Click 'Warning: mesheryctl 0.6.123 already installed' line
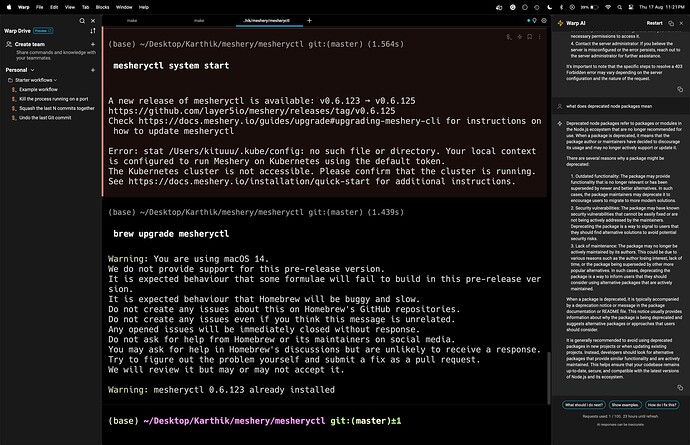The image size is (690, 445). pos(221,390)
